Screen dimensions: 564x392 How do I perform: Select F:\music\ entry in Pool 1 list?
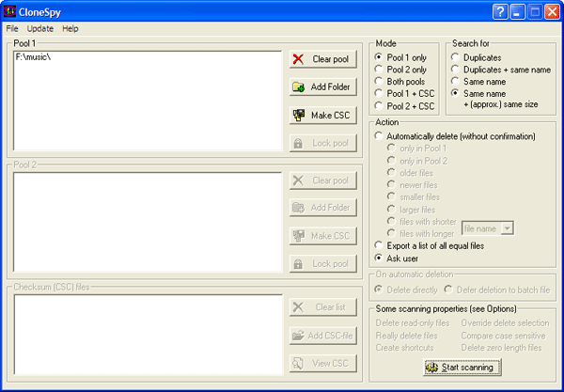pos(33,57)
